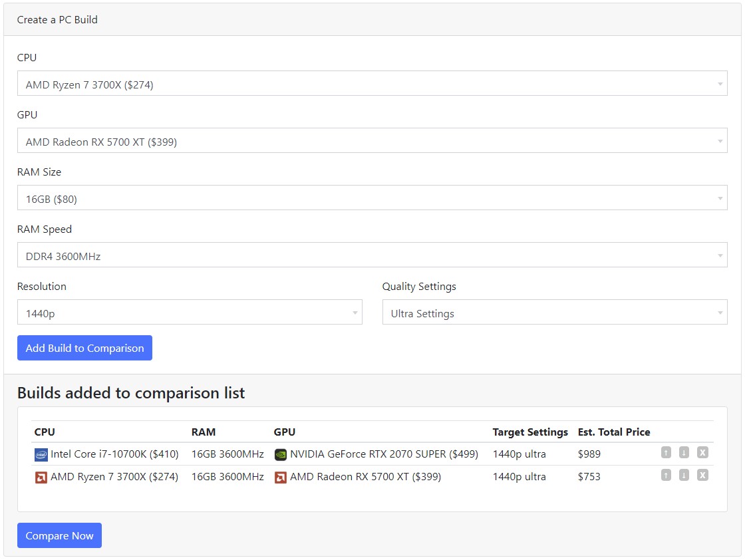Remove the AMD Ryzen 7 3700X build
This screenshot has height=560, width=745.
pos(702,475)
